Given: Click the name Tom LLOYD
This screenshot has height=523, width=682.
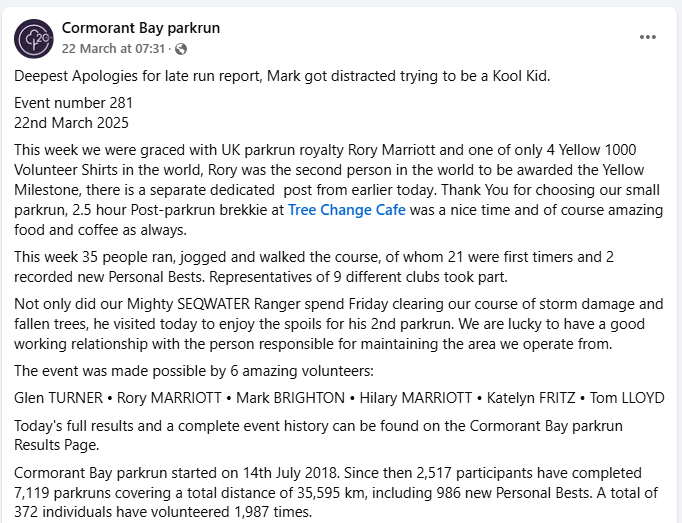Looking at the screenshot, I should (x=627, y=398).
